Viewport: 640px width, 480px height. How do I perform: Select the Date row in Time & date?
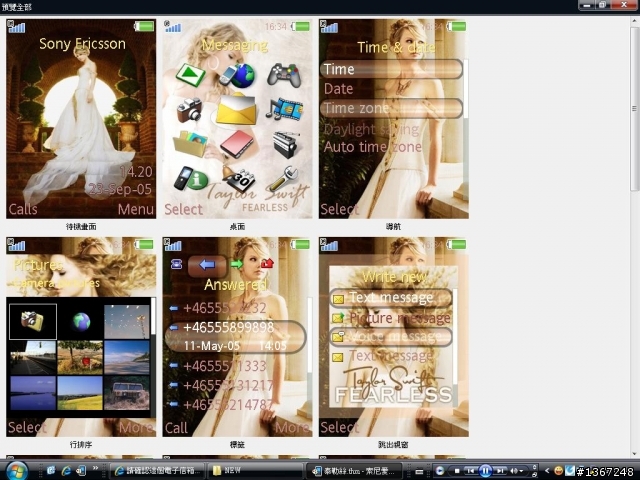(391, 89)
